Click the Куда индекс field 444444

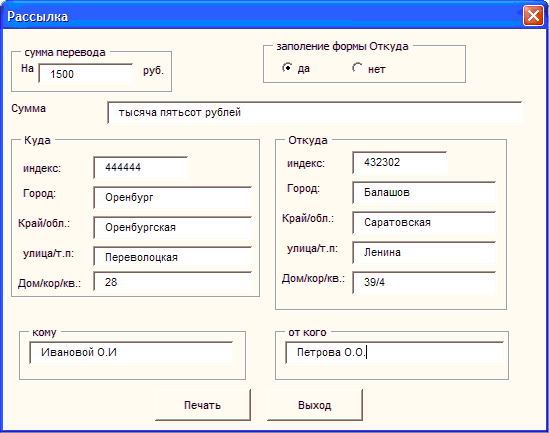[141, 167]
